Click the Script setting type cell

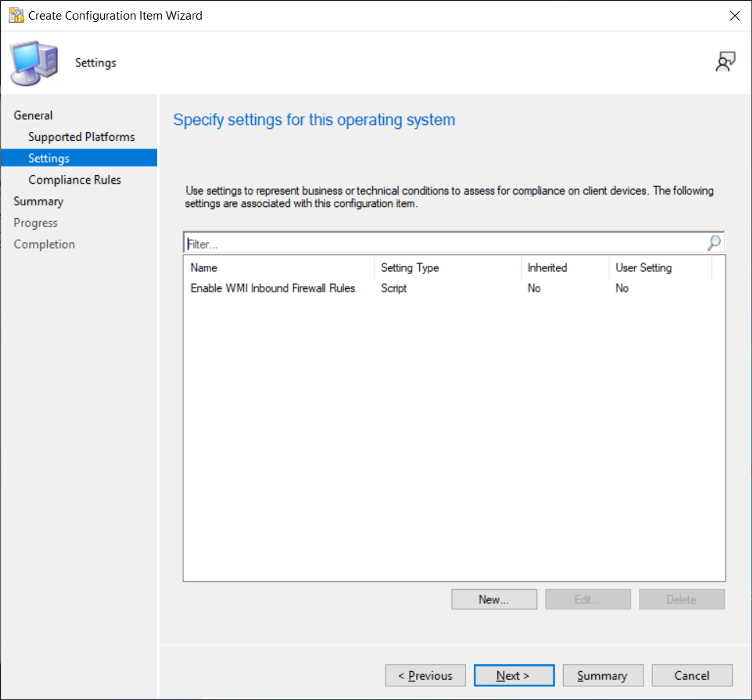(393, 288)
